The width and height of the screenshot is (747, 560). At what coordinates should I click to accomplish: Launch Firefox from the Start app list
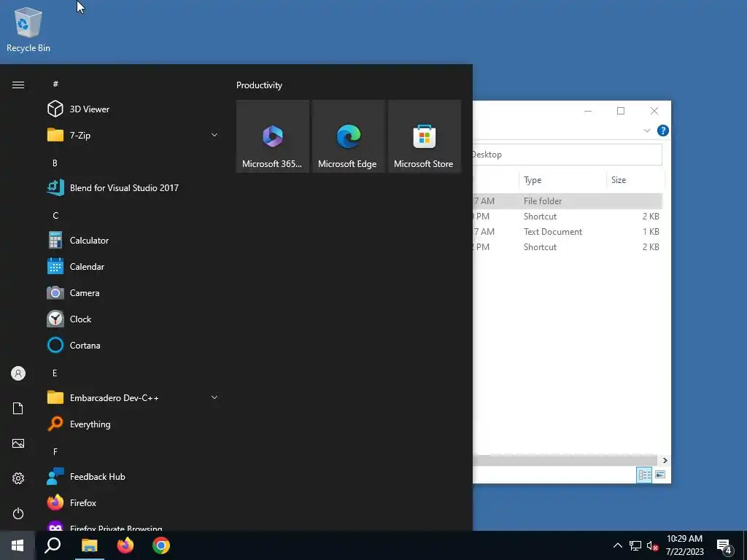(133, 502)
